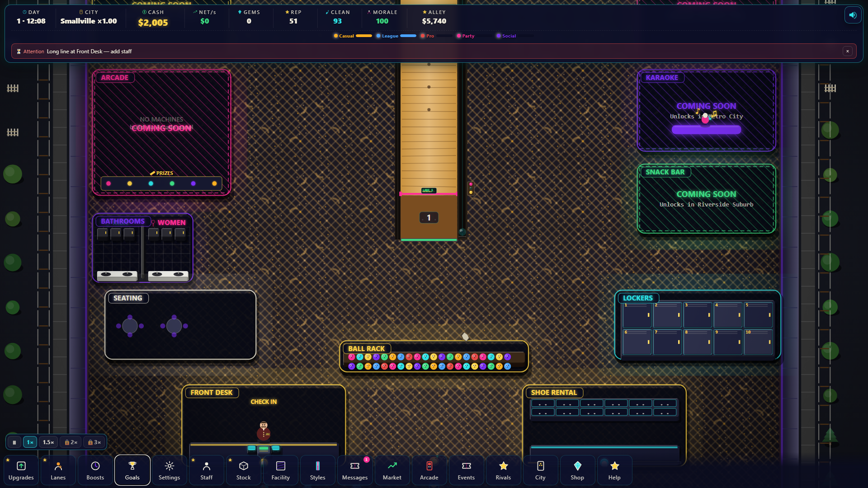Select the League customer segment

pyautogui.click(x=396, y=36)
